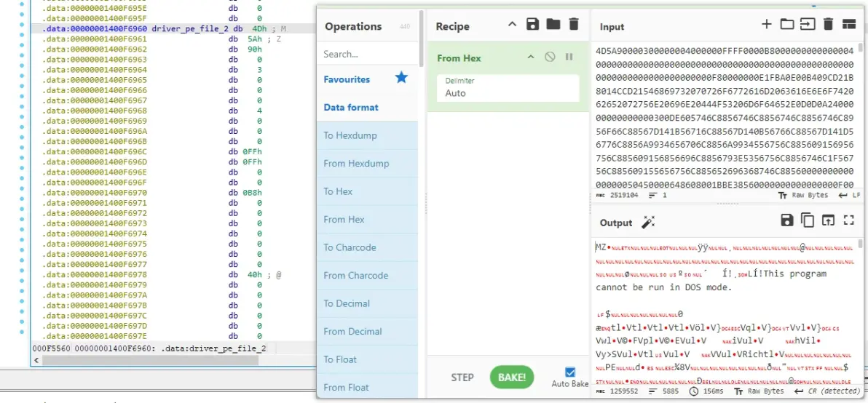Change Output encoding via Raw Bytes

[758, 391]
